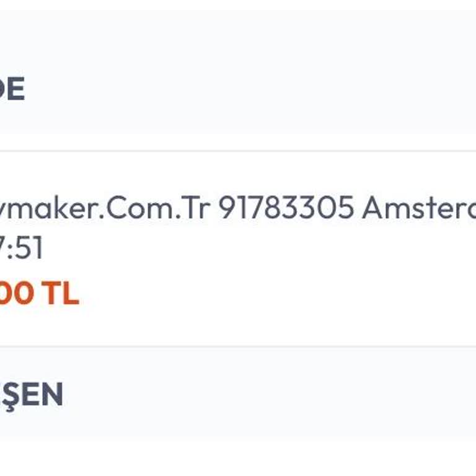Screen dimensions: 476x476
Task: Click the blank space right of the 7:51 time
Action: pyautogui.click(x=248, y=249)
